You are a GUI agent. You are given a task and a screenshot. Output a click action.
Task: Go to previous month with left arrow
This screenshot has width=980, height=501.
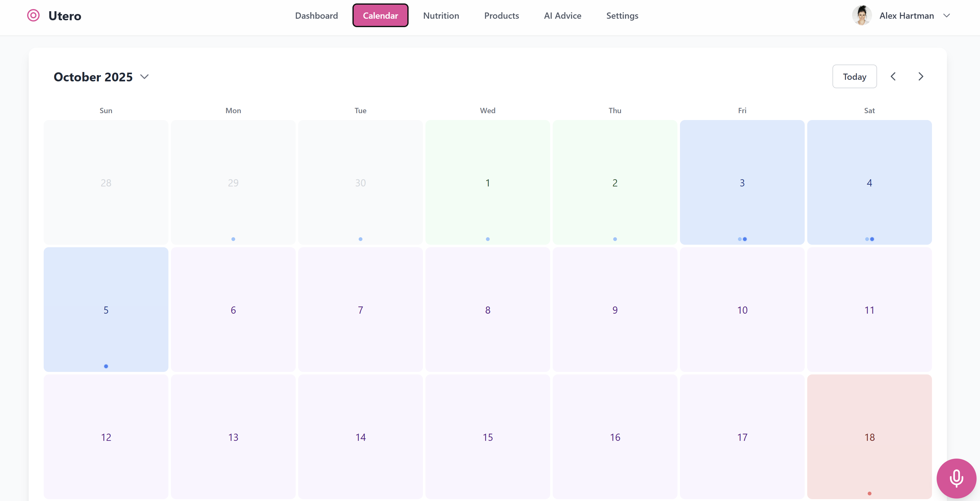[893, 76]
